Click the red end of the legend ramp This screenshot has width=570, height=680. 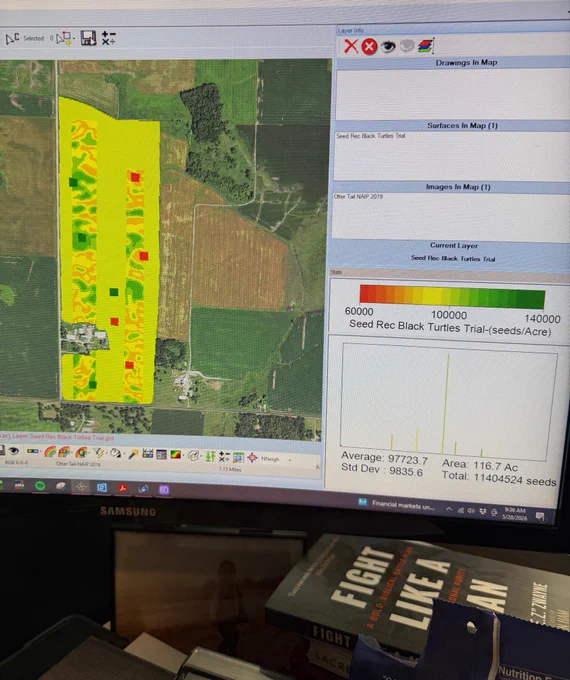[x=367, y=294]
